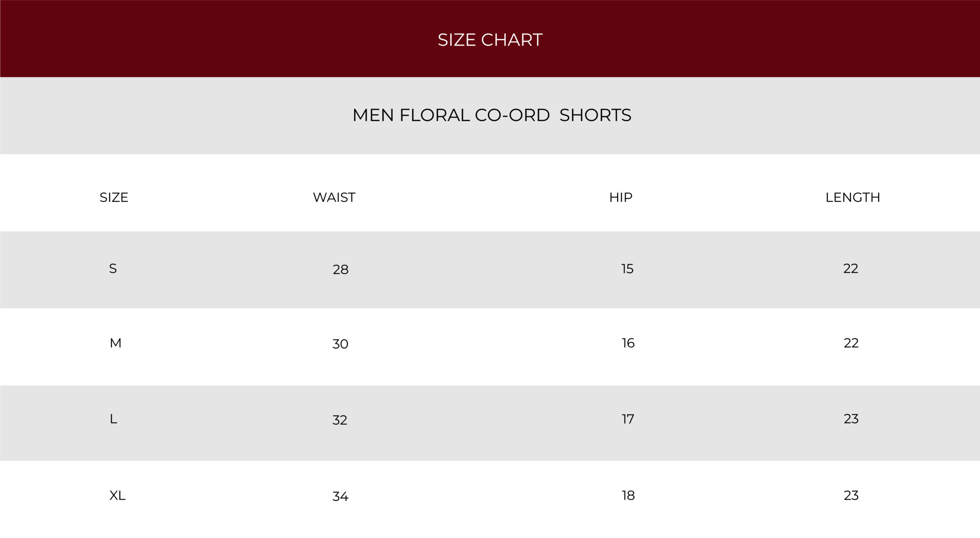This screenshot has height=538, width=980.
Task: Click hip value 18
Action: [x=628, y=495]
